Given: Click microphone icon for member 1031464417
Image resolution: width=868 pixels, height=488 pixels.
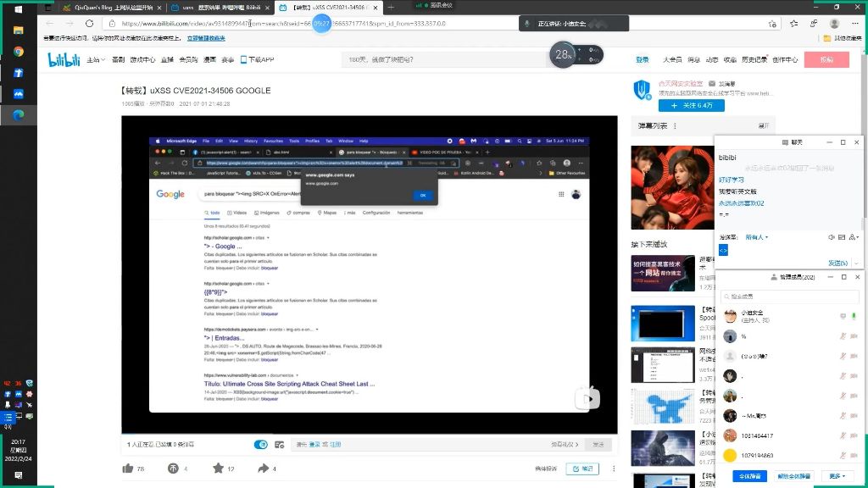Looking at the screenshot, I should tap(843, 435).
